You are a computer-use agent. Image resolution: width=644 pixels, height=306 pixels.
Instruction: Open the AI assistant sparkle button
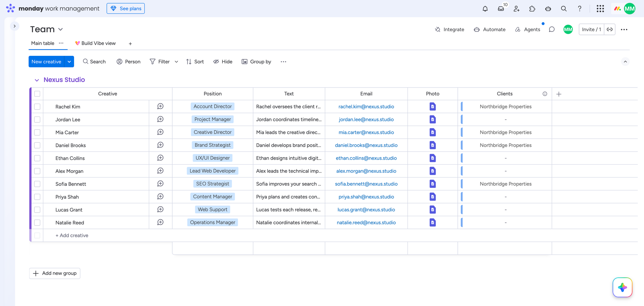click(622, 287)
